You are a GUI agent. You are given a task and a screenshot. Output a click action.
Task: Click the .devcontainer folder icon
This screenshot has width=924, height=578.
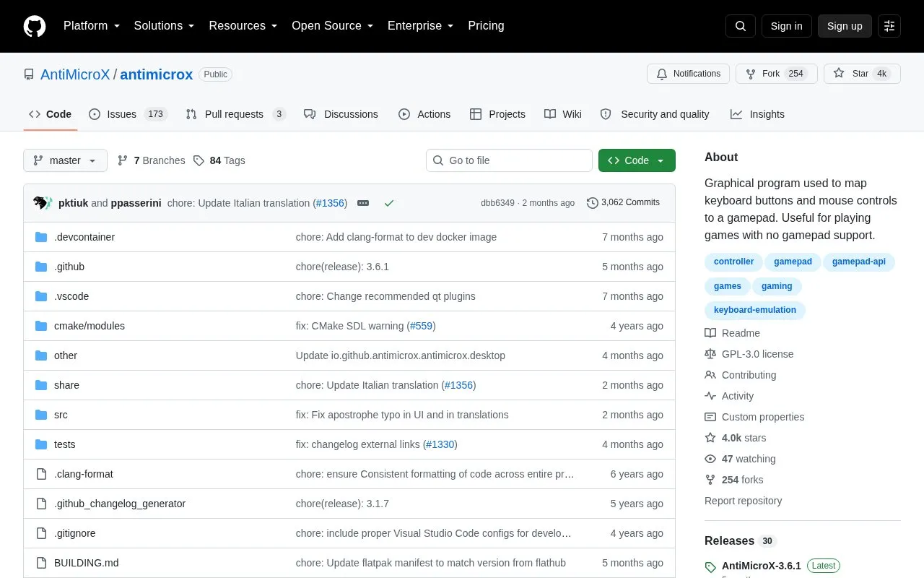coord(41,237)
